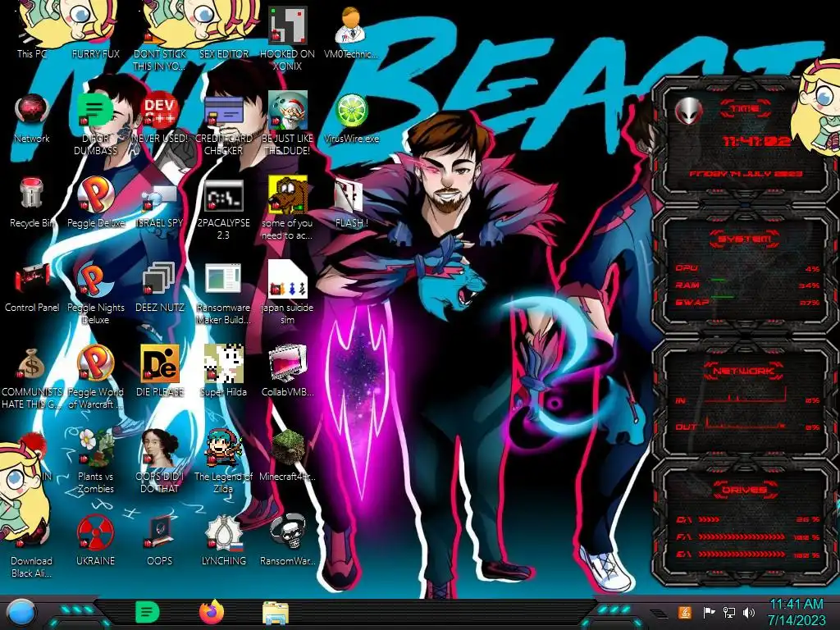Open the Ransomware Maker Build... shortcut
The width and height of the screenshot is (840, 630).
223,293
